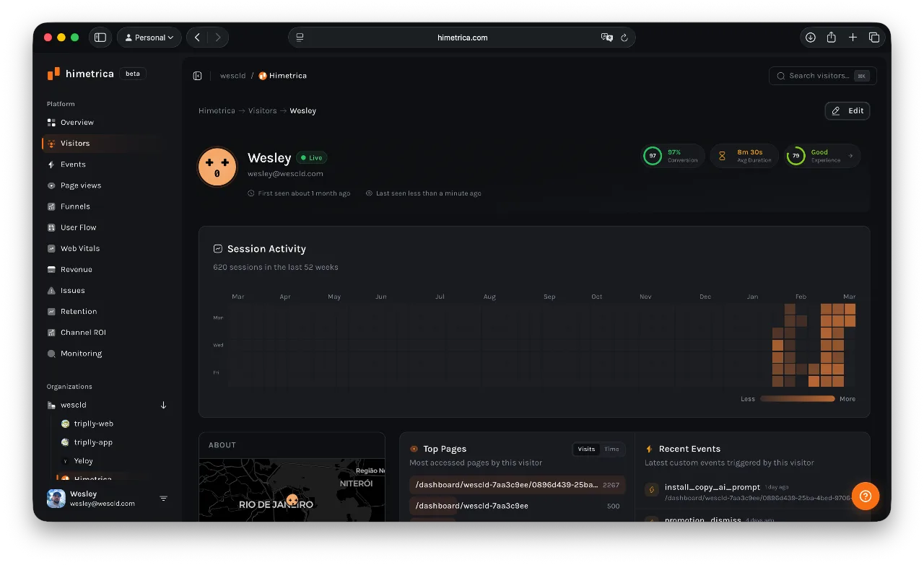This screenshot has height=565, width=924.
Task: Click the Top Pages eye icon
Action: (414, 449)
